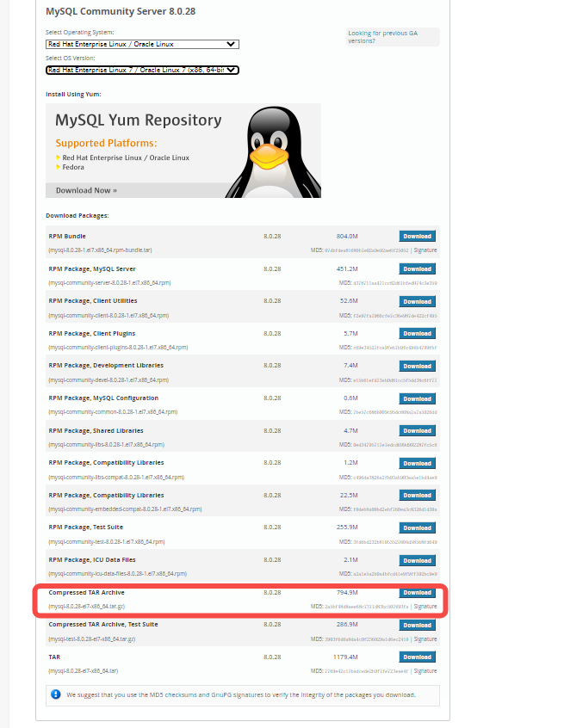
Task: Select filename mysql-test-8.0.28-el7-x86_64.tar.gz
Action: click(x=92, y=639)
